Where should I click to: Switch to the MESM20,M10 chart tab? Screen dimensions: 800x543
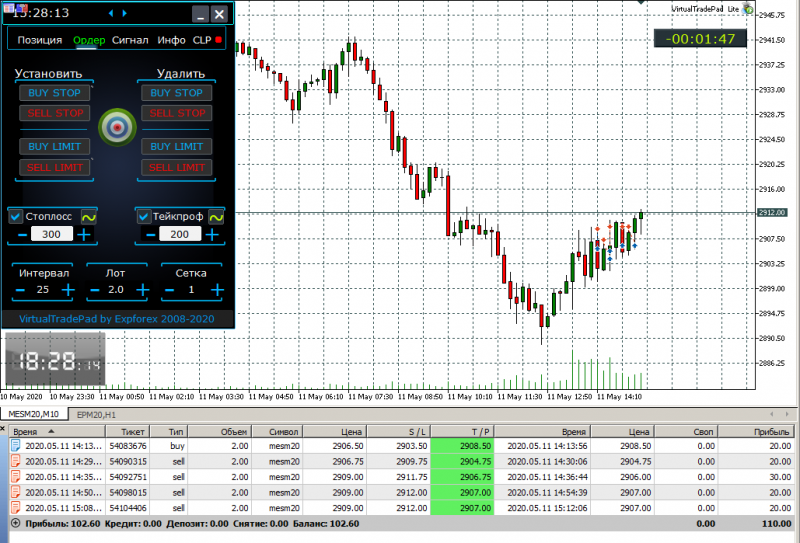pos(34,414)
